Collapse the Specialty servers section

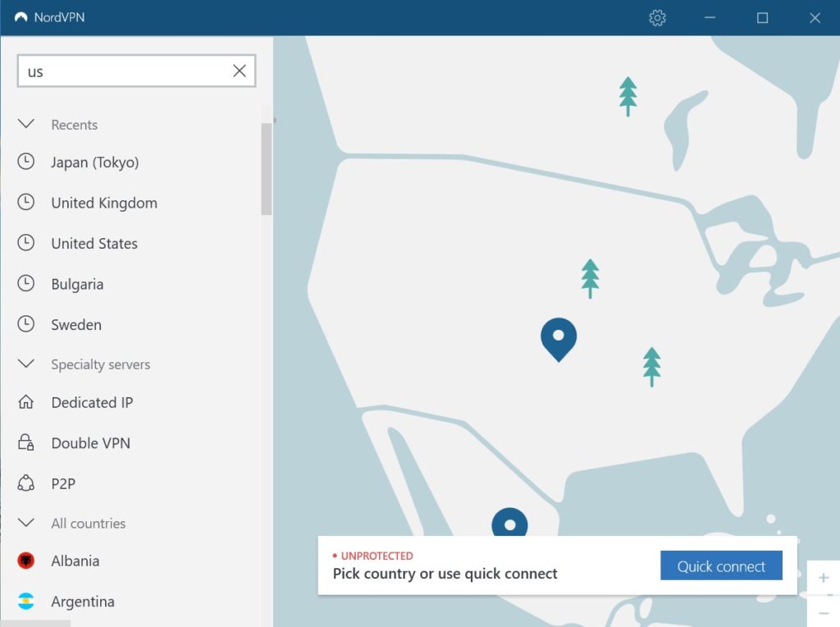click(x=26, y=364)
